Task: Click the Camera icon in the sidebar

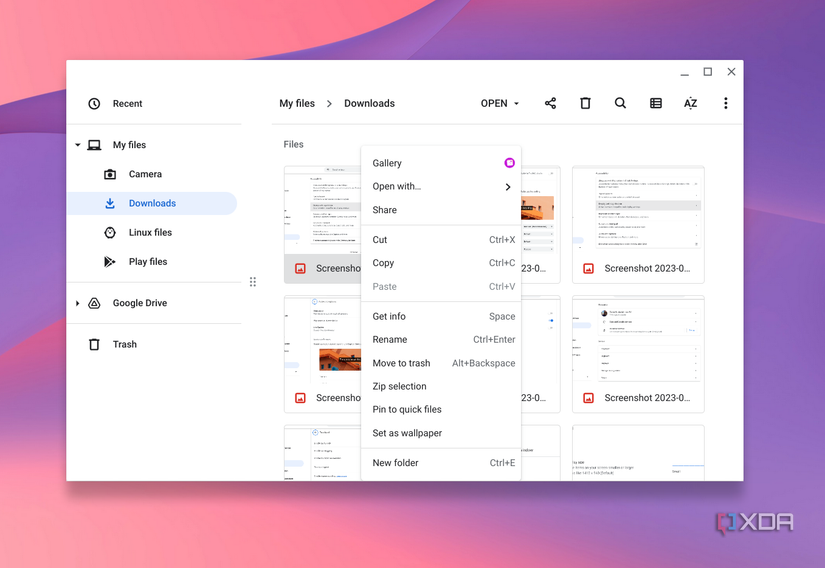Action: [110, 174]
